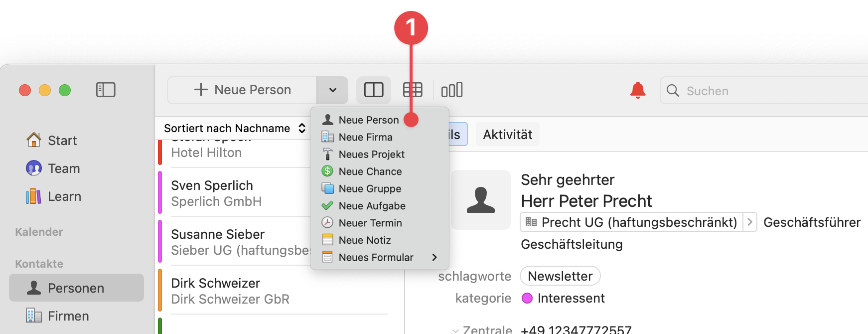This screenshot has height=334, width=868.
Task: Open the Sortiert nach Nachname sort dropdown
Action: coord(234,128)
